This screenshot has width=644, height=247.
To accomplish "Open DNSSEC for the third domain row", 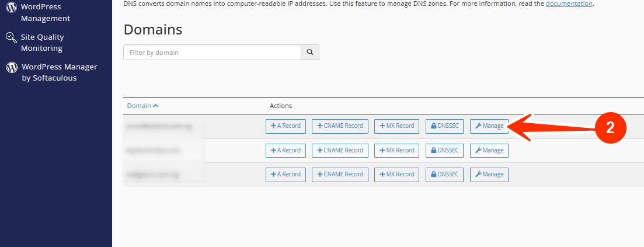I will [444, 174].
